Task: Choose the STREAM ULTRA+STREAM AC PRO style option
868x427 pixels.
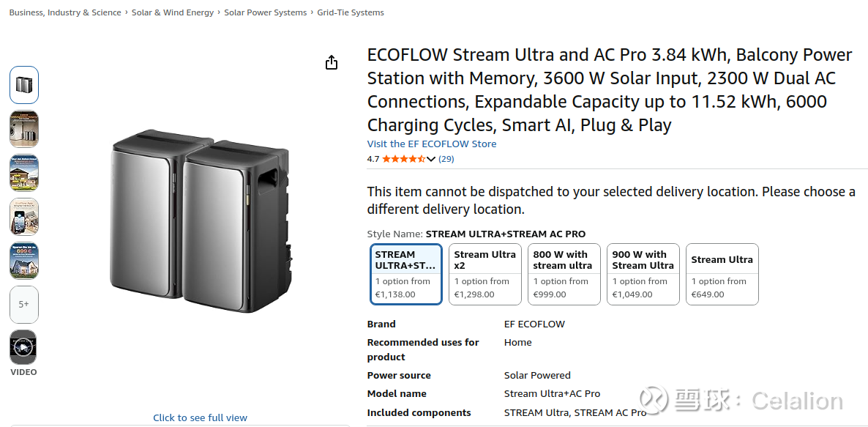Action: click(406, 274)
